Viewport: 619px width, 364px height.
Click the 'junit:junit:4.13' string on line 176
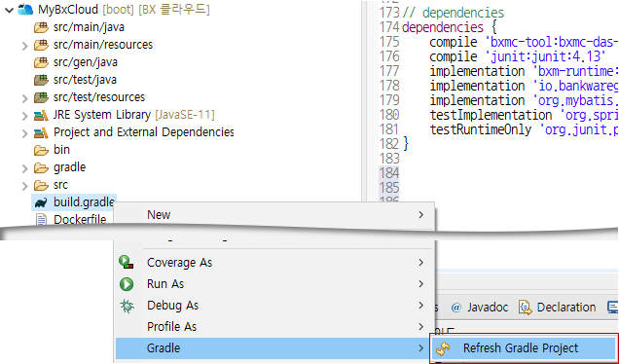click(x=545, y=56)
